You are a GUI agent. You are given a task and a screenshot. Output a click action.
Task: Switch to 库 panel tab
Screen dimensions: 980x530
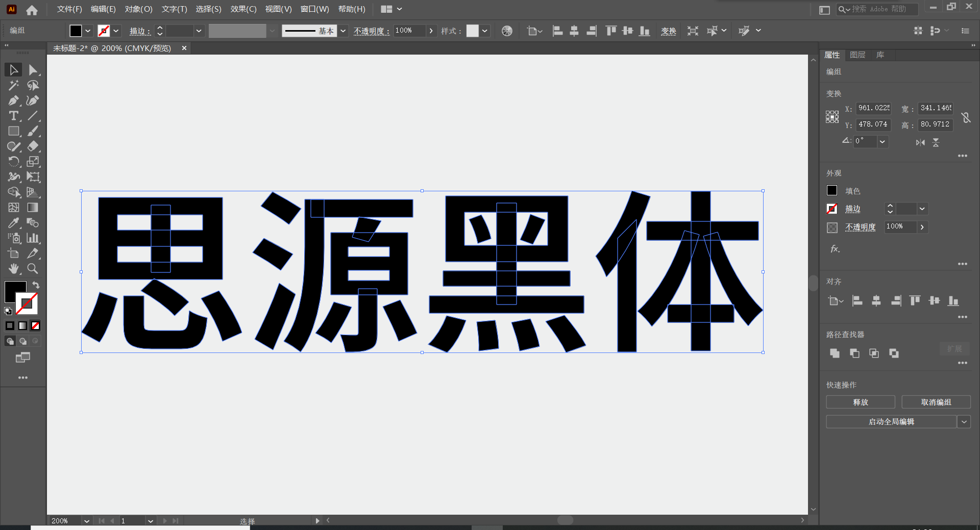point(880,55)
